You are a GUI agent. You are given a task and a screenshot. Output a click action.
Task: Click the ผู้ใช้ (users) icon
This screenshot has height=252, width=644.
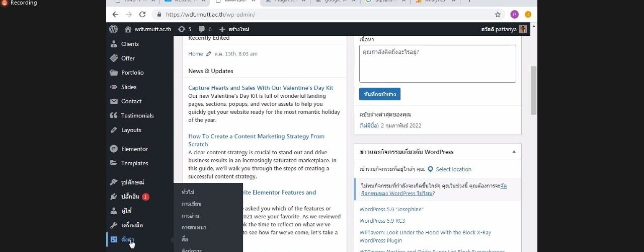pos(114,211)
